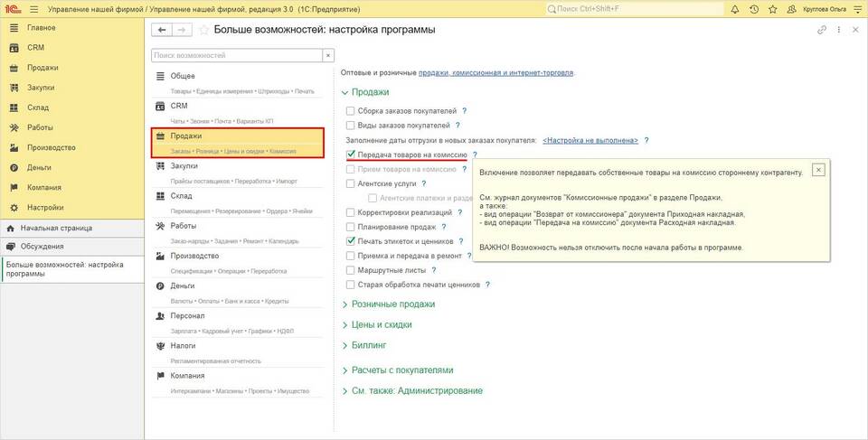
Task: Clear the feature search field
Action: [328, 55]
